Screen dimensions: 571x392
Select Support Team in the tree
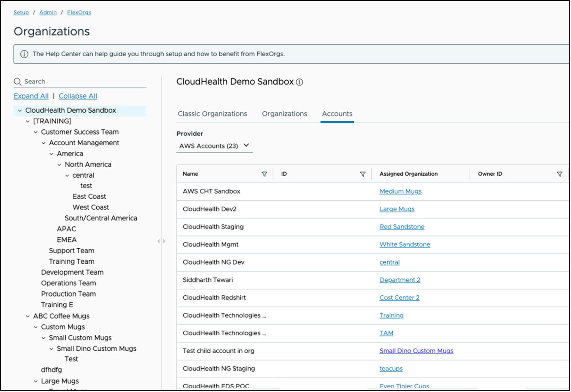point(72,251)
